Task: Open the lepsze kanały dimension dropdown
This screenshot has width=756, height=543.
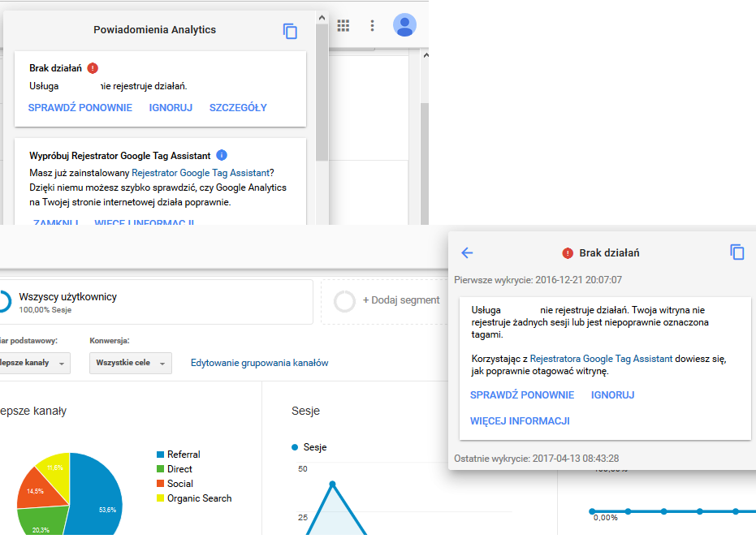Action: [35, 364]
